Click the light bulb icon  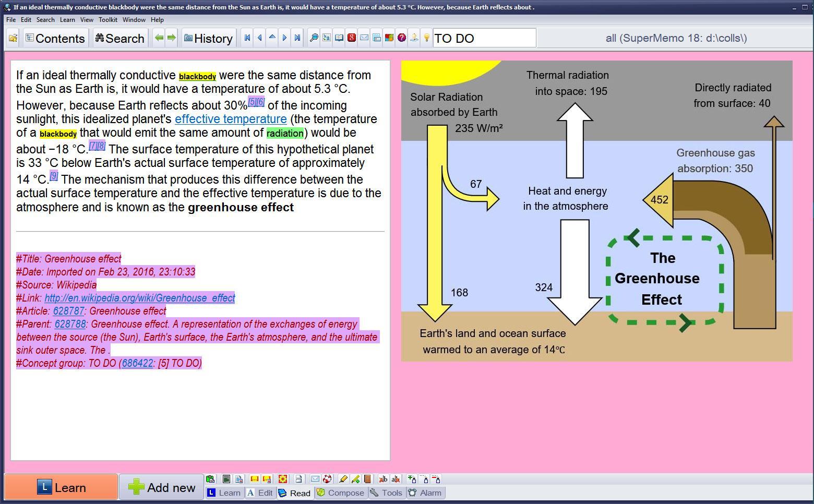426,38
